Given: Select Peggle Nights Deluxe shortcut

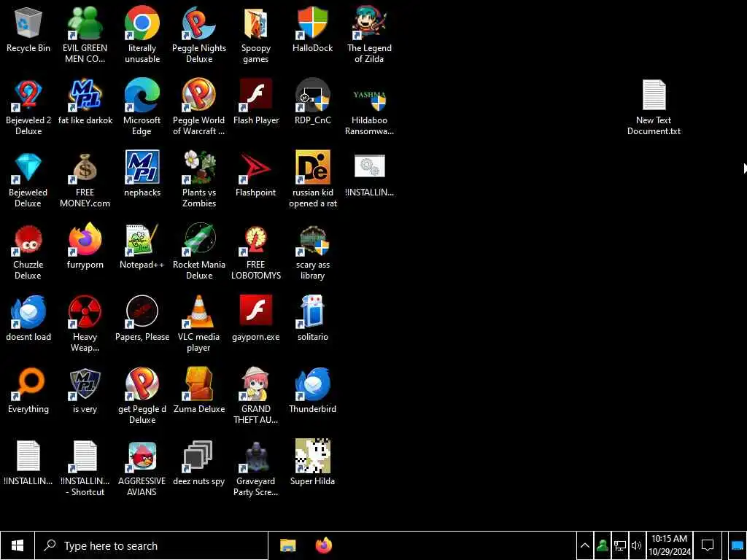Looking at the screenshot, I should 199,35.
